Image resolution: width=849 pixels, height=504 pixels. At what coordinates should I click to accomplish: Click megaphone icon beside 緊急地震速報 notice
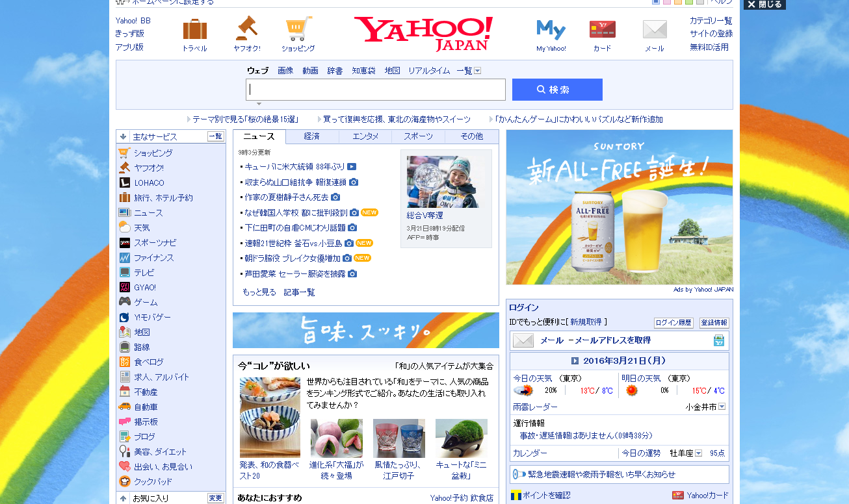pos(519,474)
